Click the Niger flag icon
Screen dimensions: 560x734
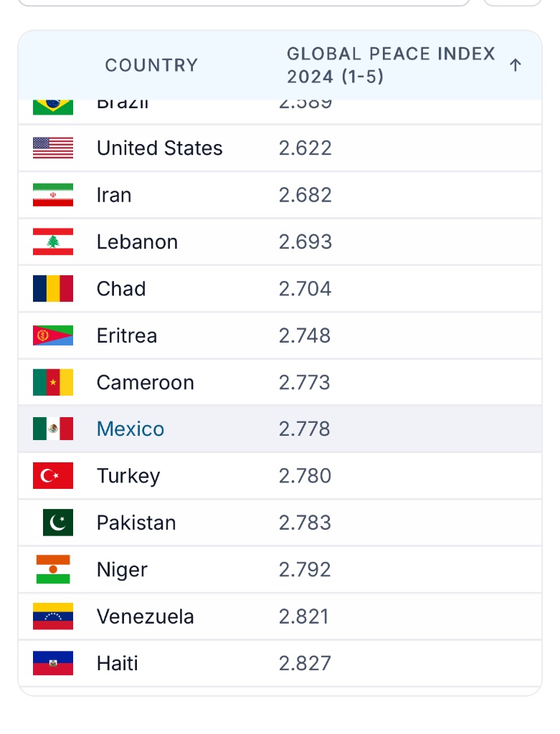pyautogui.click(x=53, y=570)
